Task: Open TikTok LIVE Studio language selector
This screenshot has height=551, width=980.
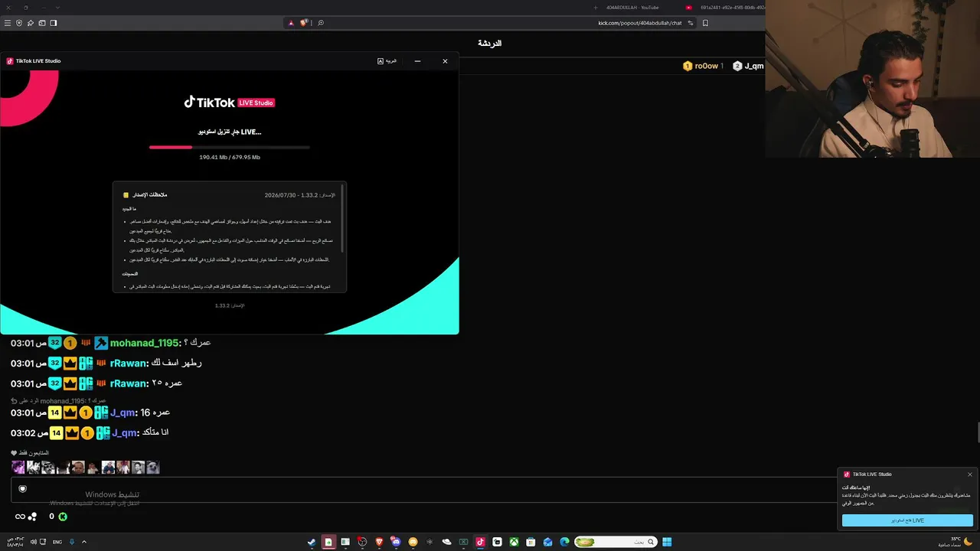Action: coord(387,61)
